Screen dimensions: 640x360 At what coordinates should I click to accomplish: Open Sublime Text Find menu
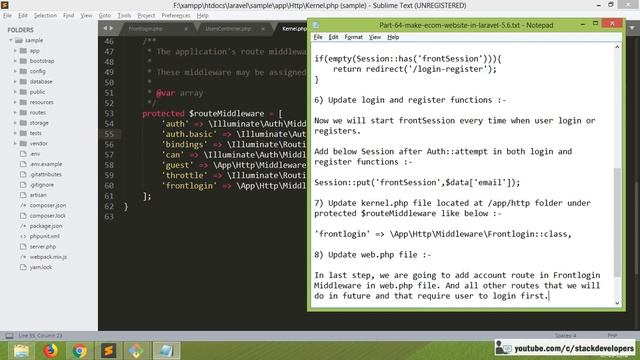point(68,16)
